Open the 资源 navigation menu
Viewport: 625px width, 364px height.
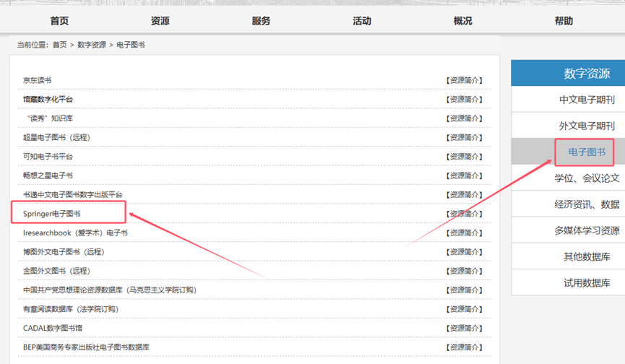[x=160, y=21]
